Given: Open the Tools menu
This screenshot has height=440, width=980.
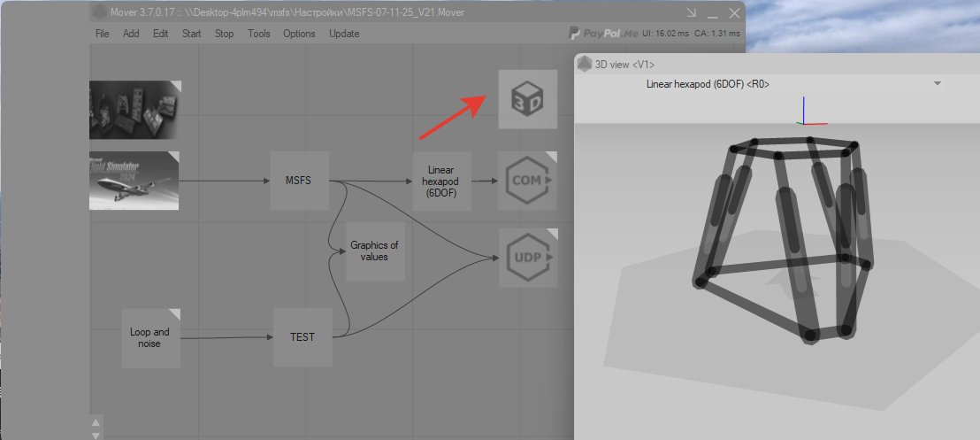Looking at the screenshot, I should pyautogui.click(x=258, y=34).
